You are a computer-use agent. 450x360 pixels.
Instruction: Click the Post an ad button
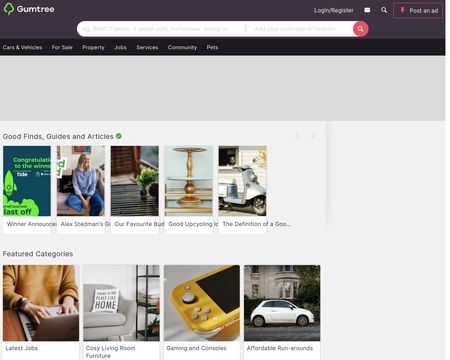click(418, 10)
